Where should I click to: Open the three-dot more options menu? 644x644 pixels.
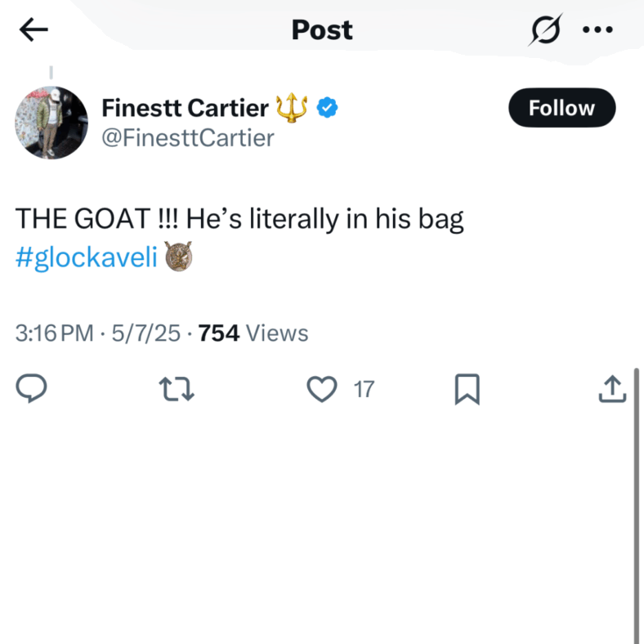[597, 29]
